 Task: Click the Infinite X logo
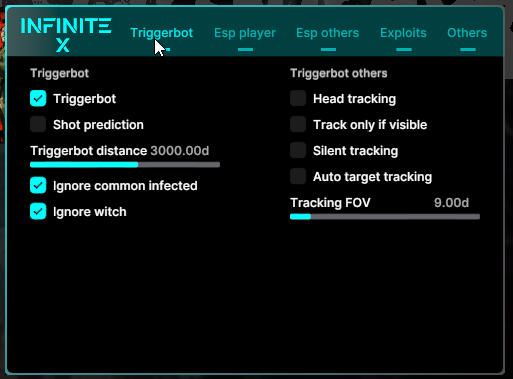pyautogui.click(x=66, y=35)
